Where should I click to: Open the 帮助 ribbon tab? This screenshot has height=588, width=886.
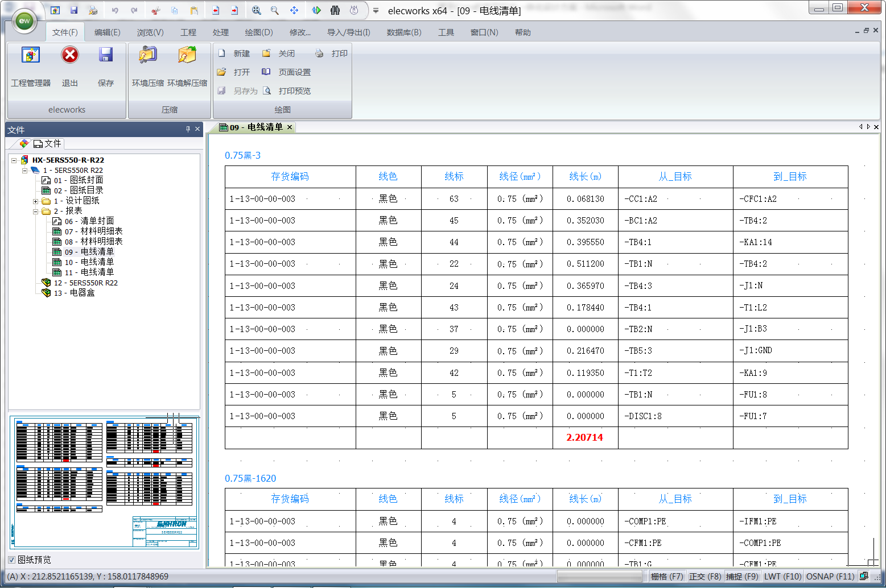tap(523, 32)
